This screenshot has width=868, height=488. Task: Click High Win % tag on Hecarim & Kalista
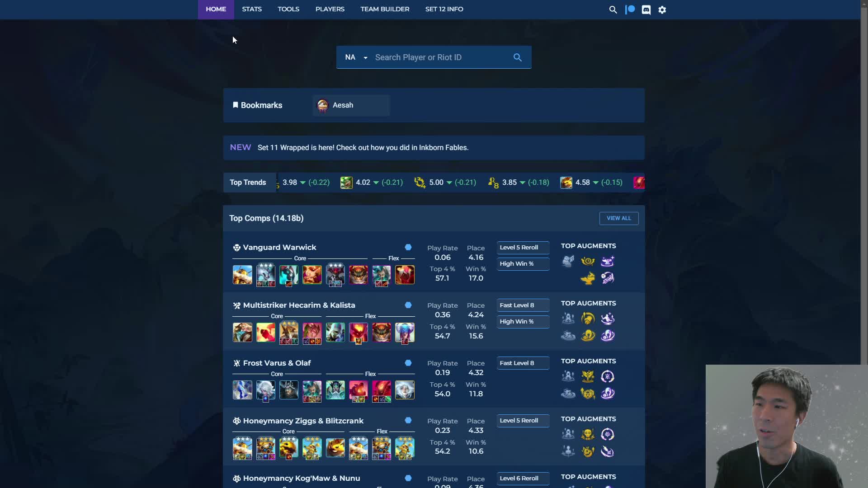tap(523, 322)
